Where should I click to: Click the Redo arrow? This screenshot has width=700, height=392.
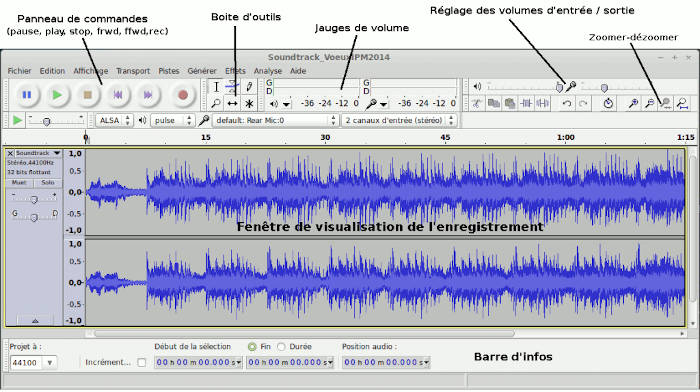(583, 104)
